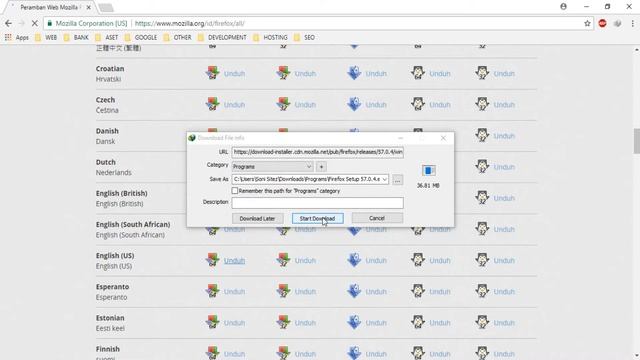Click Finnish Linux 64-bit Unduh link
The image size is (640, 360).
(x=440, y=354)
